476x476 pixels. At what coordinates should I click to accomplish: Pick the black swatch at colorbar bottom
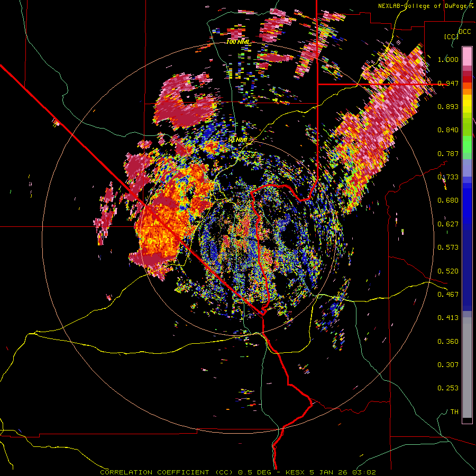pyautogui.click(x=467, y=420)
